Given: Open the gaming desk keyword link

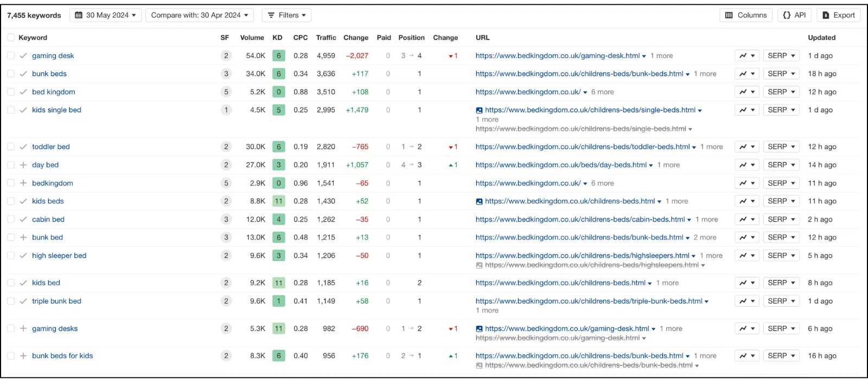Looking at the screenshot, I should (x=53, y=55).
